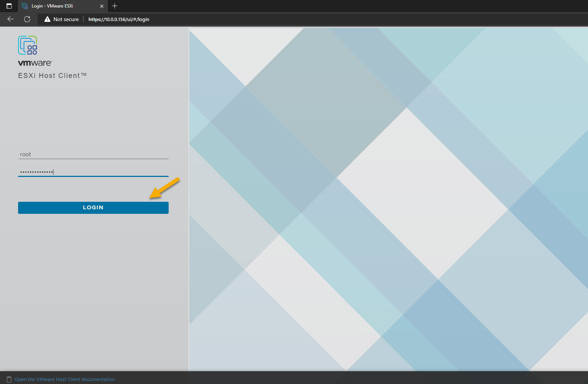Click the ESXi Host Client title text
The height and width of the screenshot is (384, 588).
[x=52, y=76]
